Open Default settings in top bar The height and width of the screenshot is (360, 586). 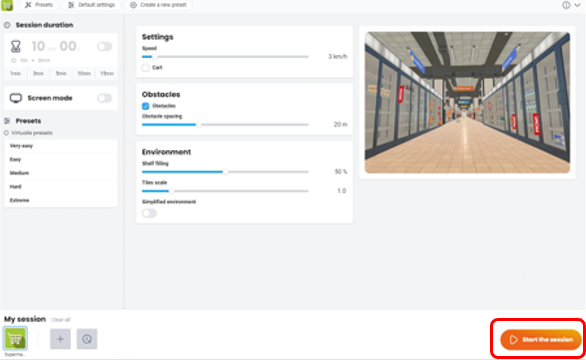point(92,5)
